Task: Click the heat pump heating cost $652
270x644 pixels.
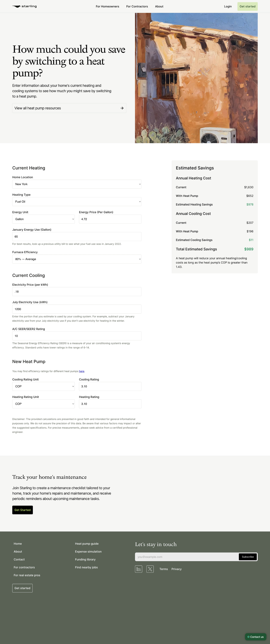Action: [250, 196]
